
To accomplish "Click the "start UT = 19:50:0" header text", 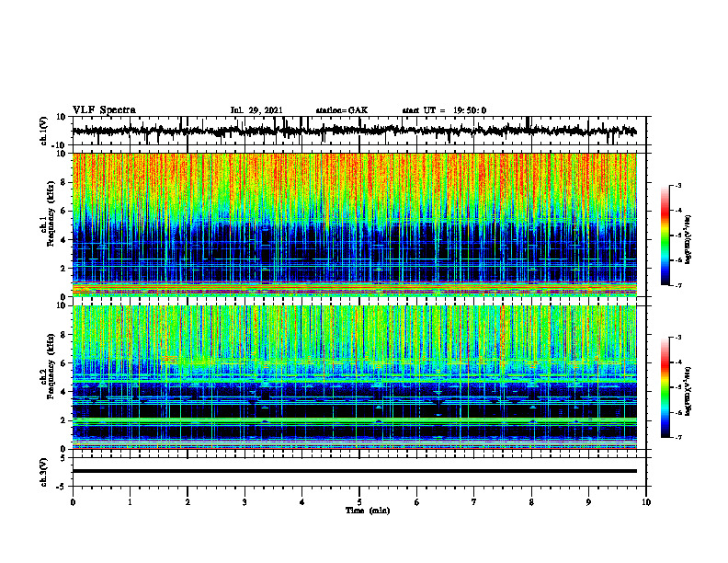I will [x=444, y=110].
